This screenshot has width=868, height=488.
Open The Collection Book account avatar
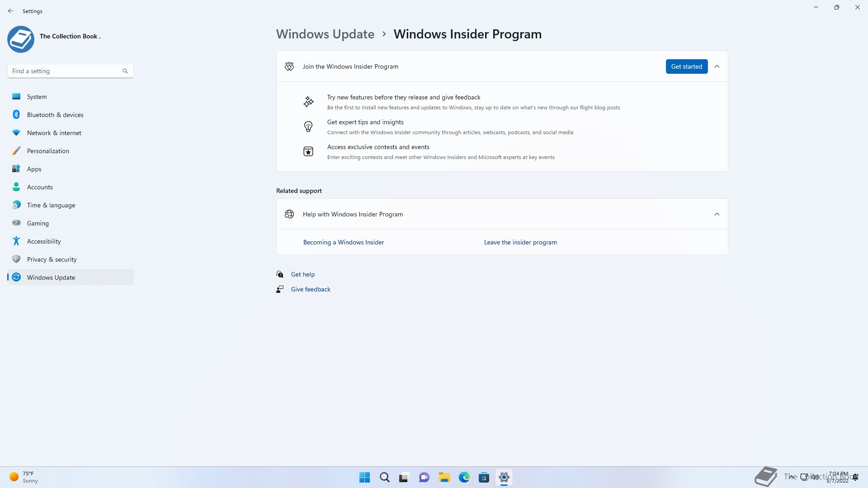pos(21,39)
